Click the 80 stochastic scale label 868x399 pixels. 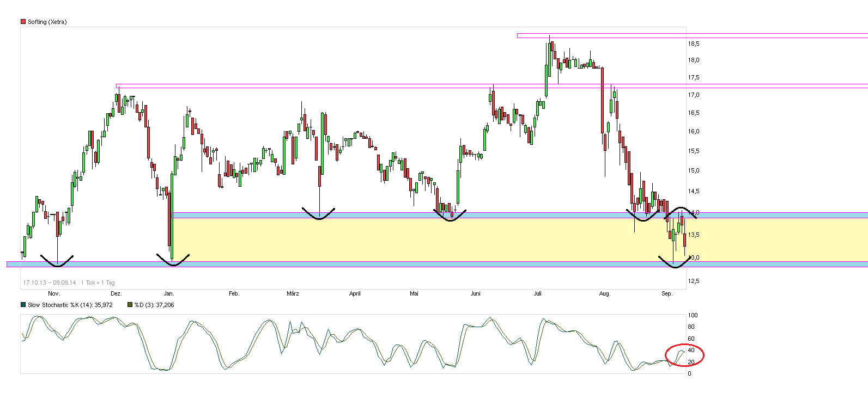tap(691, 327)
